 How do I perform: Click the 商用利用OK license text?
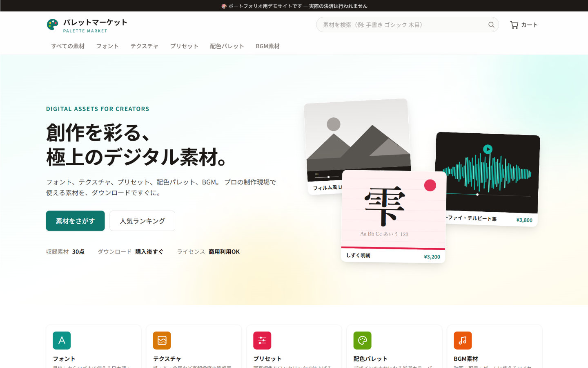224,251
